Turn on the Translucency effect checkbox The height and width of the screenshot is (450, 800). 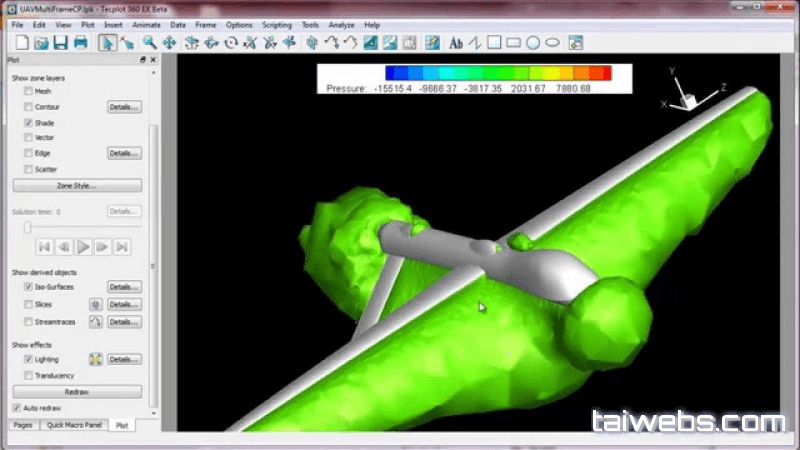coord(29,375)
